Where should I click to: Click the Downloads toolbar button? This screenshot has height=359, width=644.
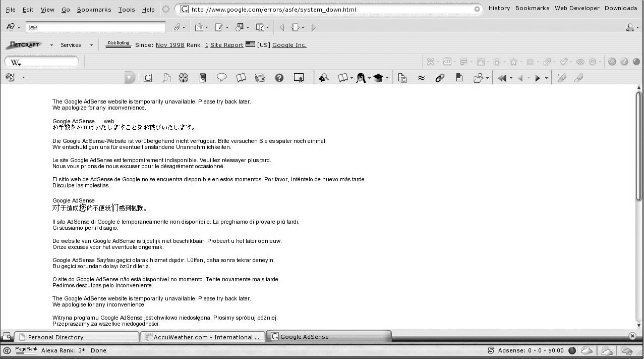(x=621, y=8)
